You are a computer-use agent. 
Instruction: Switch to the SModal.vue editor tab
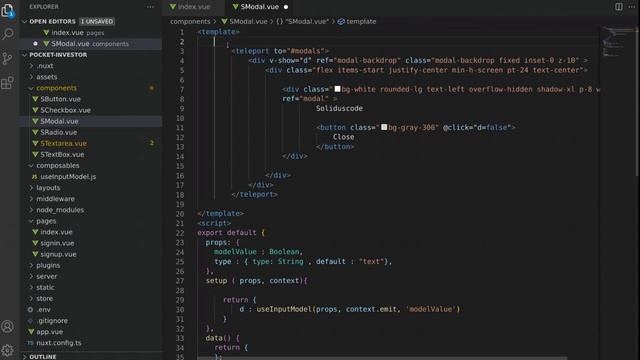260,7
